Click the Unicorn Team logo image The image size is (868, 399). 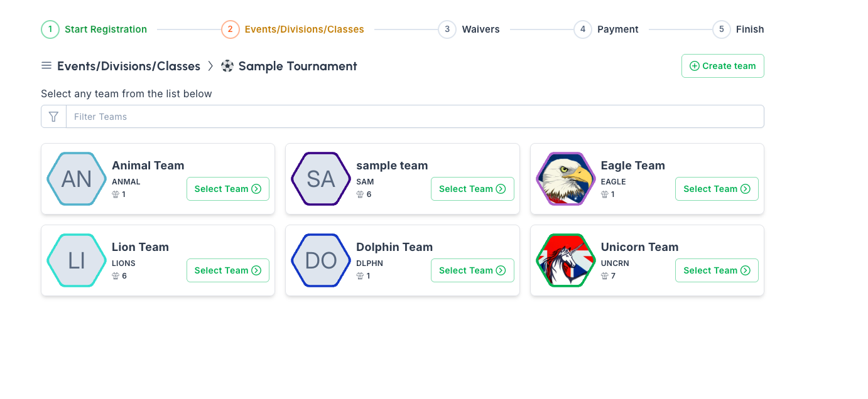coord(565,261)
